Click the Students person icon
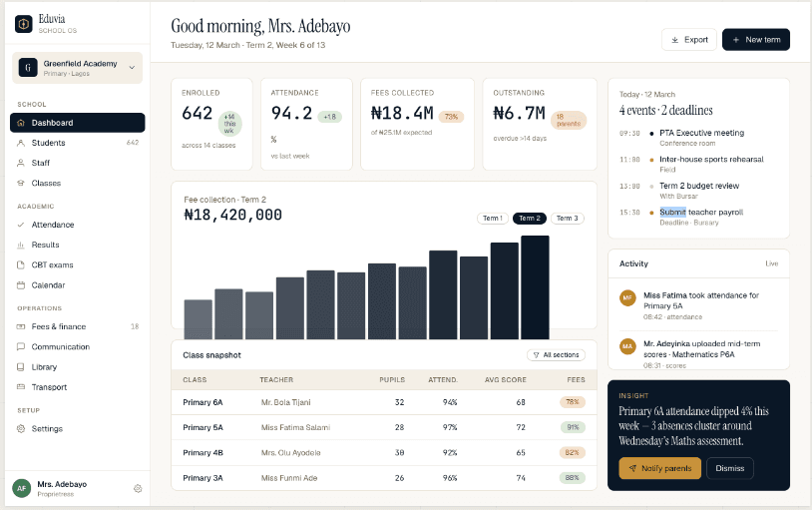 pyautogui.click(x=21, y=143)
